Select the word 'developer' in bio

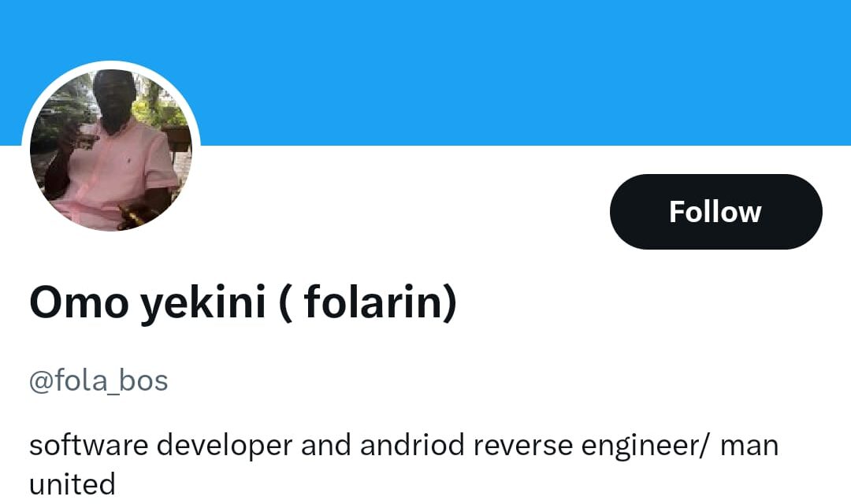point(225,445)
